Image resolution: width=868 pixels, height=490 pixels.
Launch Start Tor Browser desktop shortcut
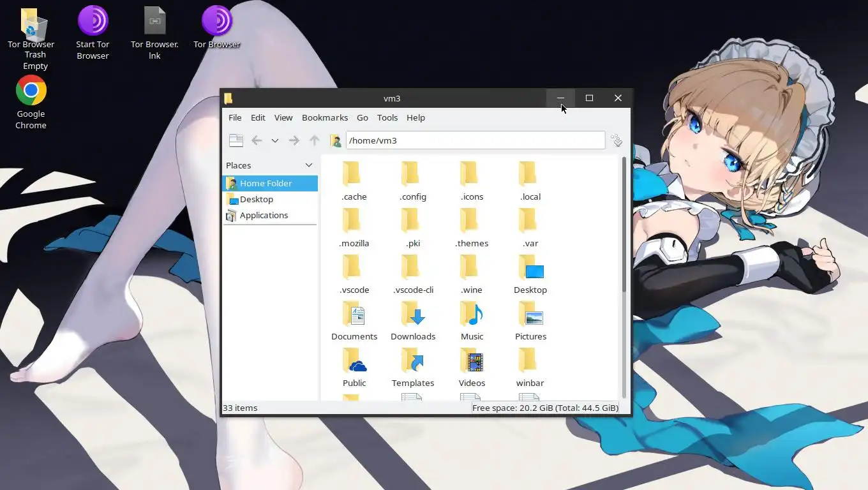click(x=93, y=33)
